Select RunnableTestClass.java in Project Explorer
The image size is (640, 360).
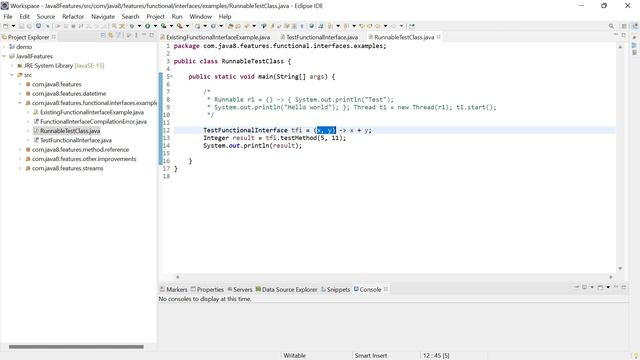click(70, 131)
